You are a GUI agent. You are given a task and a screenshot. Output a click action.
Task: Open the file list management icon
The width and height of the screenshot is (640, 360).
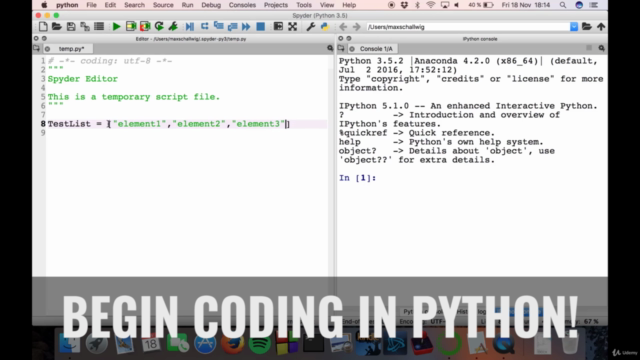coord(99,27)
